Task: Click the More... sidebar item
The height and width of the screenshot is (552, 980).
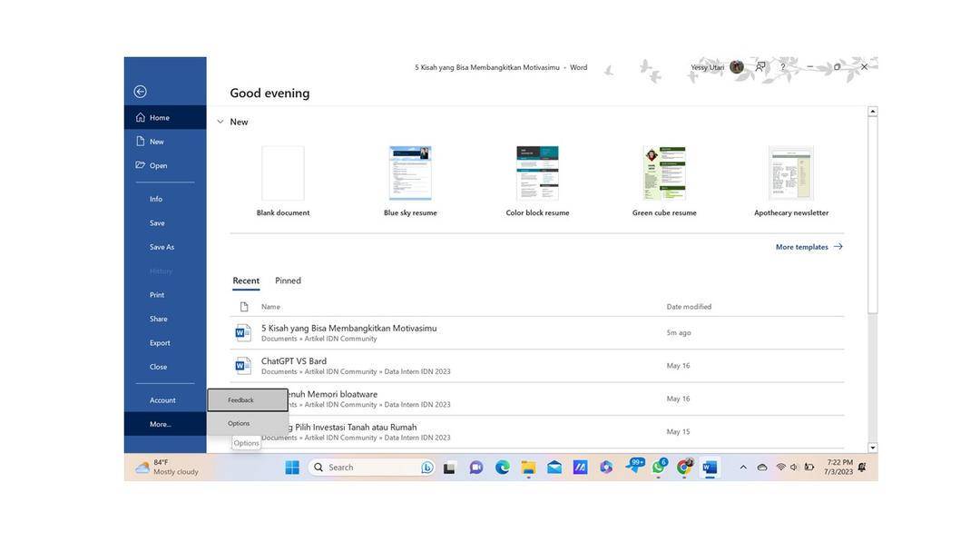Action: click(165, 424)
